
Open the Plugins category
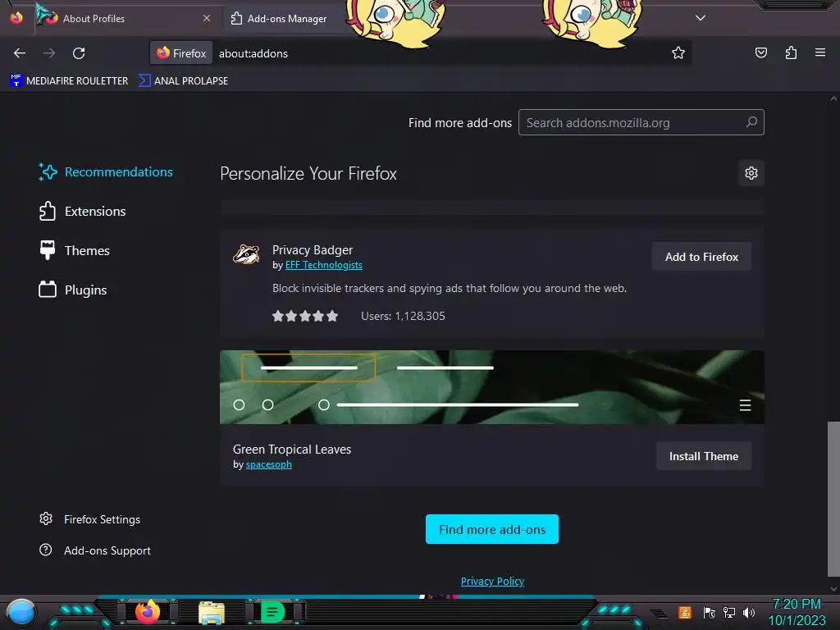tap(73, 290)
